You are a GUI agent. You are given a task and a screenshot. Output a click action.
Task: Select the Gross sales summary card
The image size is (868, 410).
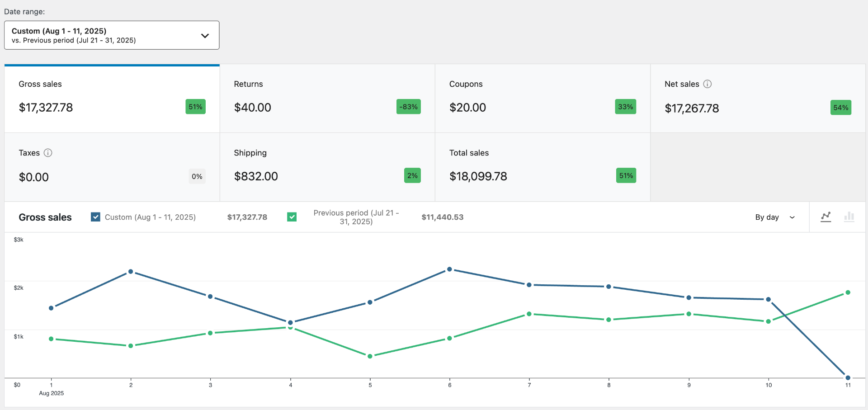coord(112,99)
